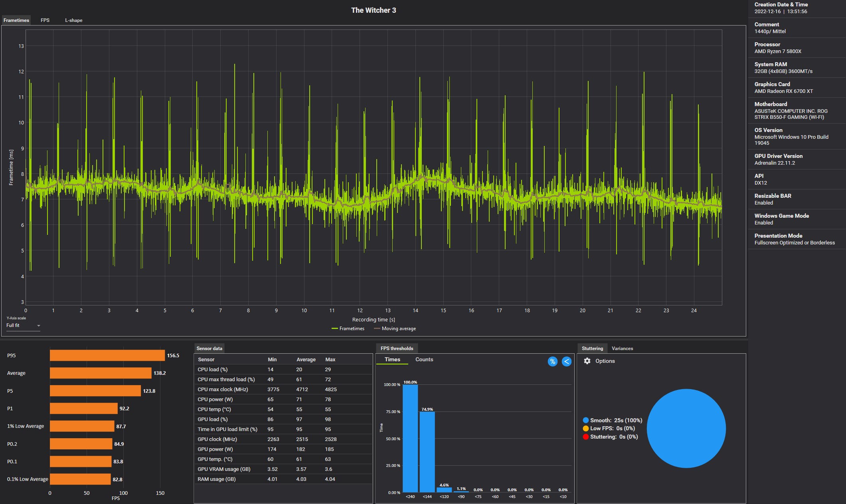Screen dimensions: 846x504
Task: Click the Options gear icon
Action: point(587,361)
